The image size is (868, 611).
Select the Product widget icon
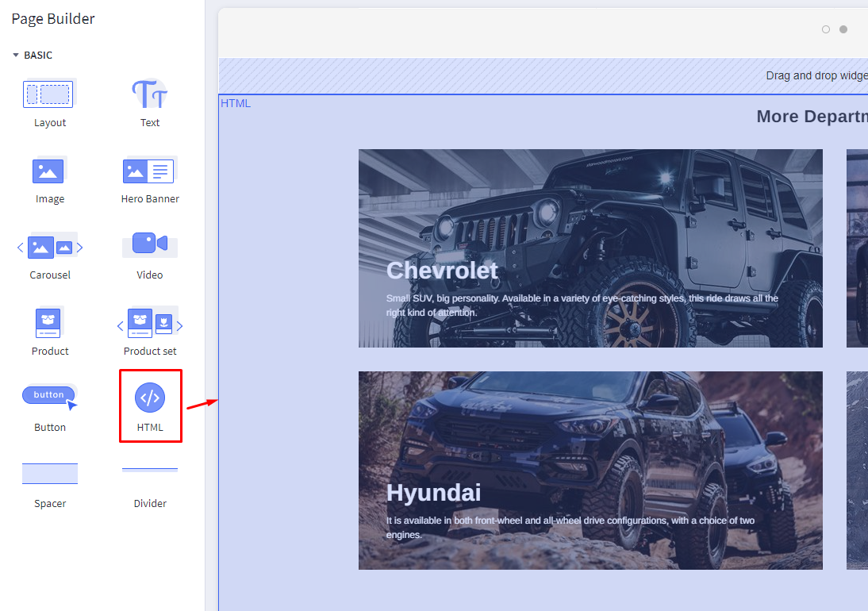(x=49, y=321)
